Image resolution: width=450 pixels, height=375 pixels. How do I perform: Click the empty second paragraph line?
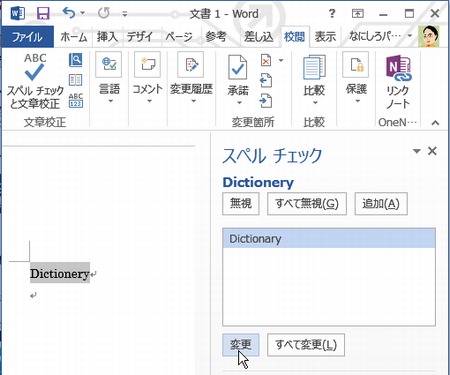(33, 295)
